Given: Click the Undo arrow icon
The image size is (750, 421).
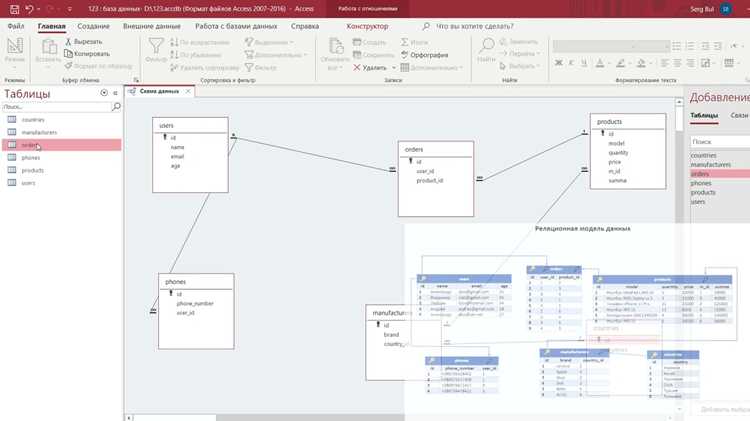Looking at the screenshot, I should point(29,9).
